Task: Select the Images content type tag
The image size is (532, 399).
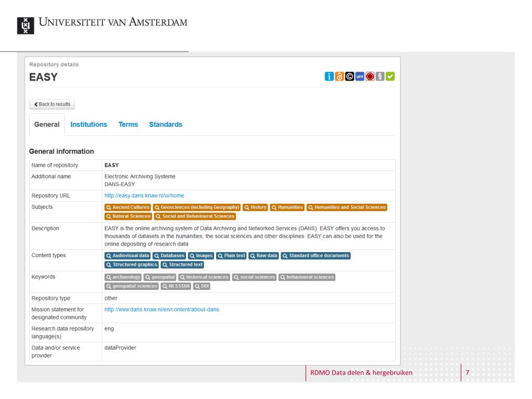Action: tap(201, 256)
